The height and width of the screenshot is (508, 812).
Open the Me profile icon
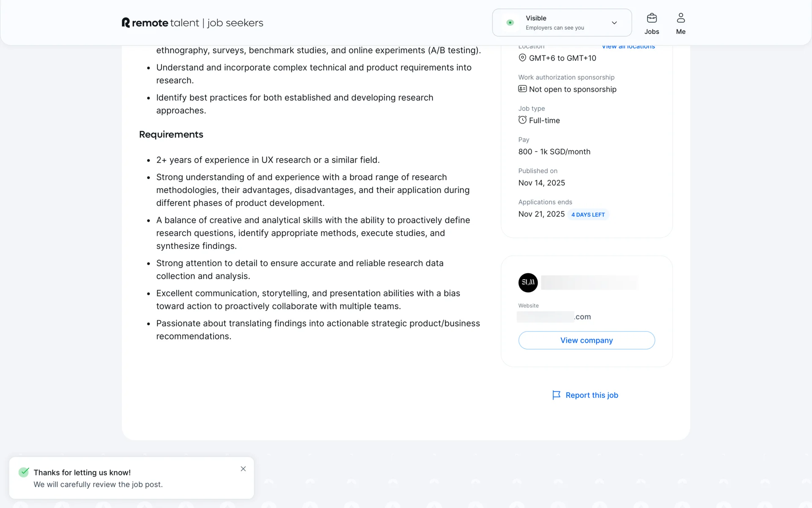(x=680, y=18)
